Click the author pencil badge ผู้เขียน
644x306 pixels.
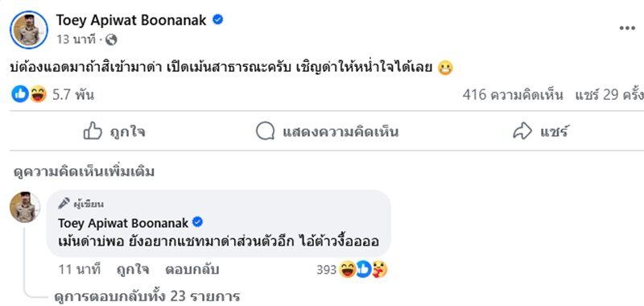80,204
